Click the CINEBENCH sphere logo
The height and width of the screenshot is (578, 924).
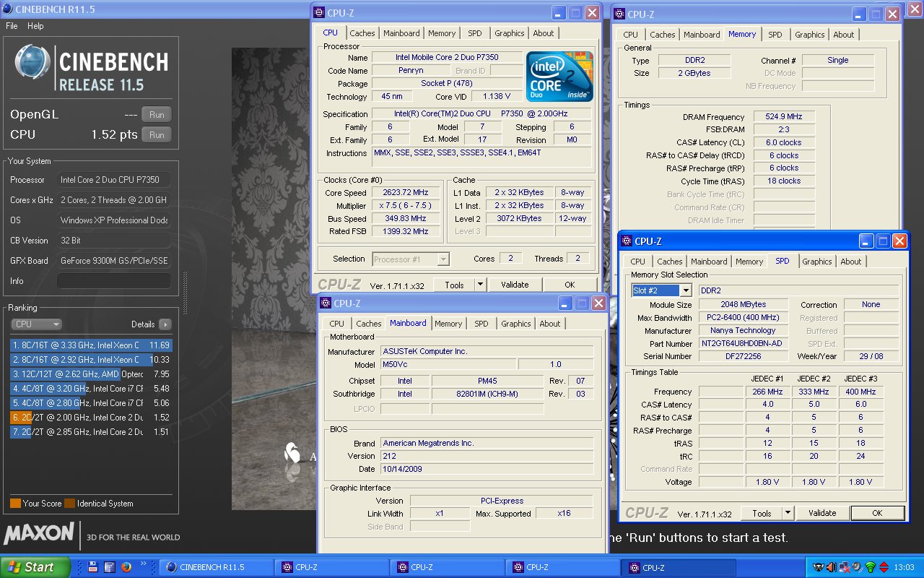click(32, 62)
